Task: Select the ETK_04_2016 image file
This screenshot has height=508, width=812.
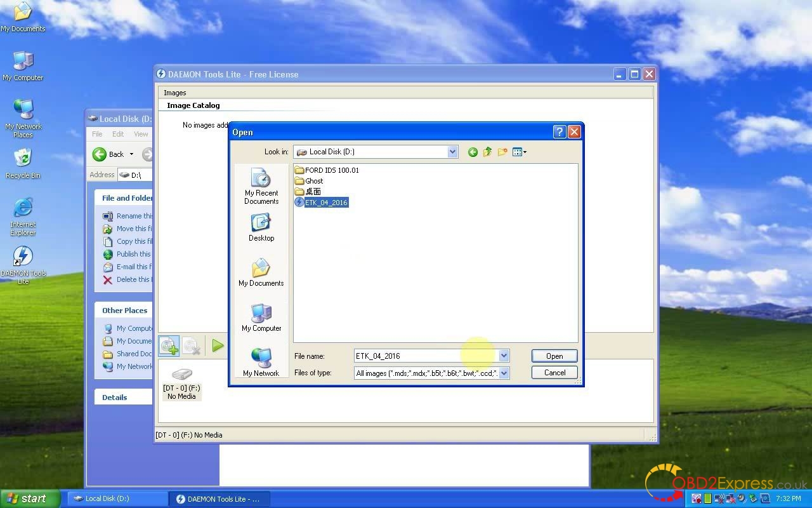Action: (x=325, y=203)
